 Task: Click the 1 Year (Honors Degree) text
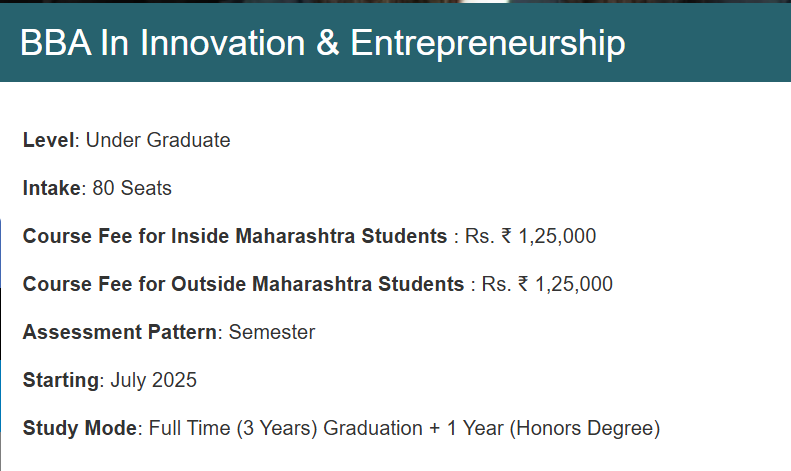click(553, 428)
